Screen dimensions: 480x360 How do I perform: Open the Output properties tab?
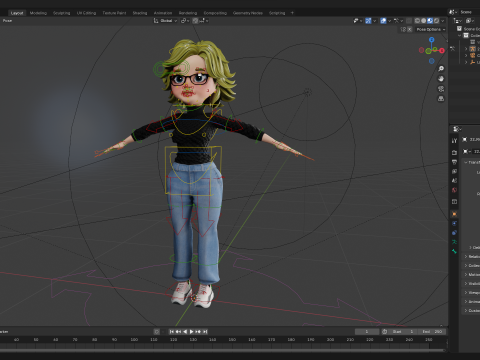tap(454, 162)
